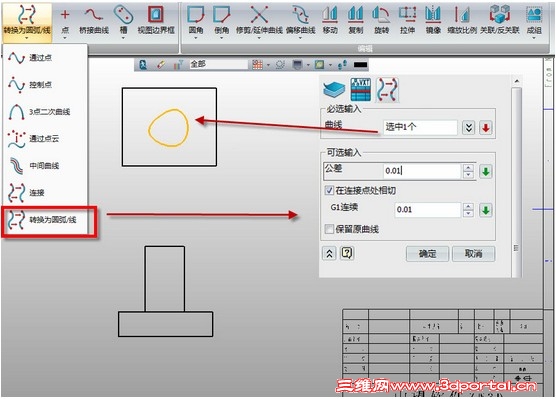Increase G1连续 value with the up spinner
This screenshot has height=399, width=556.
coord(468,206)
